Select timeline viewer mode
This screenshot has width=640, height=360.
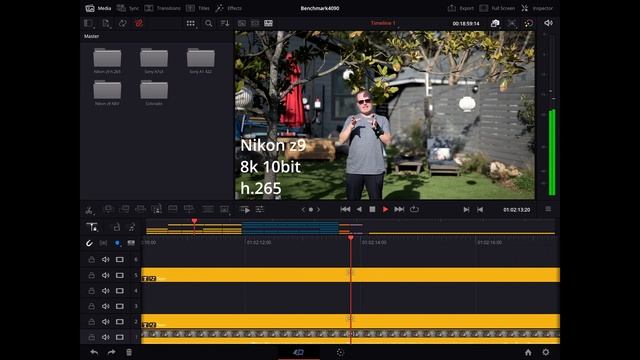268,23
